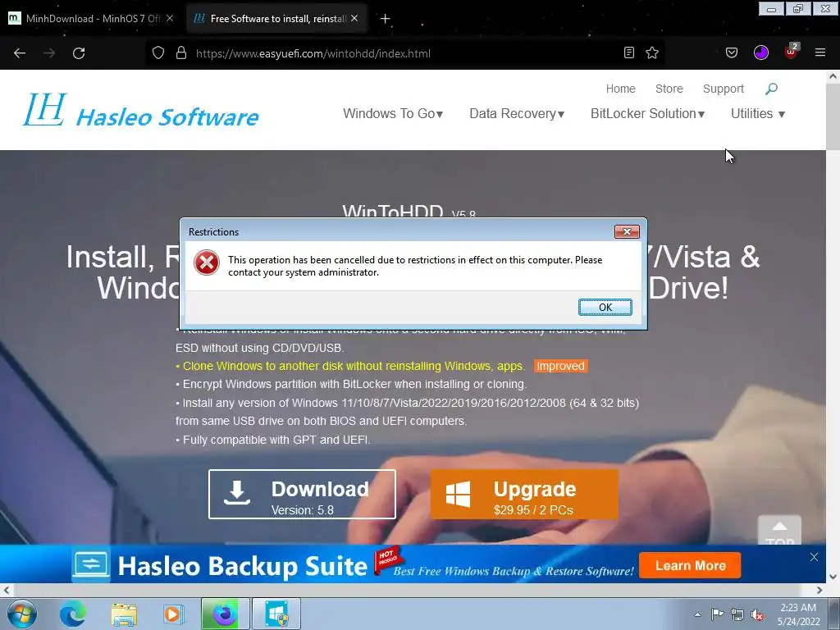This screenshot has width=840, height=630.
Task: Dismiss the Hasleo Backup Suite banner
Action: (814, 557)
